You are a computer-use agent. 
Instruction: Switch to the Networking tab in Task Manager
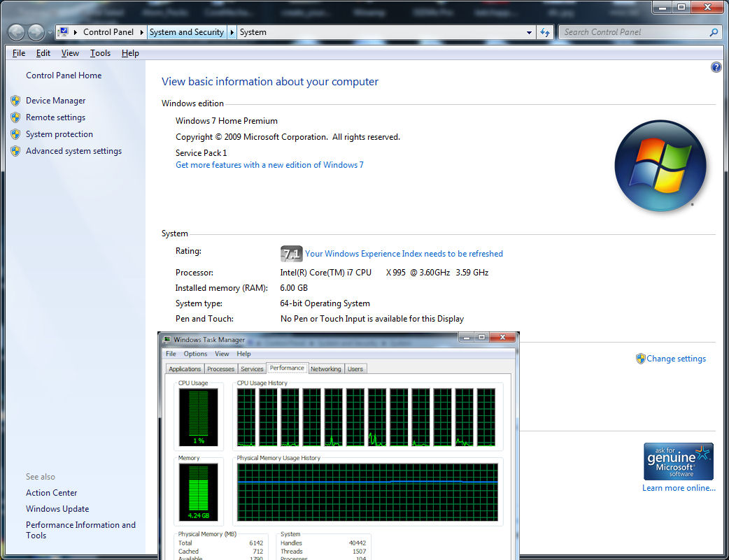pos(326,369)
